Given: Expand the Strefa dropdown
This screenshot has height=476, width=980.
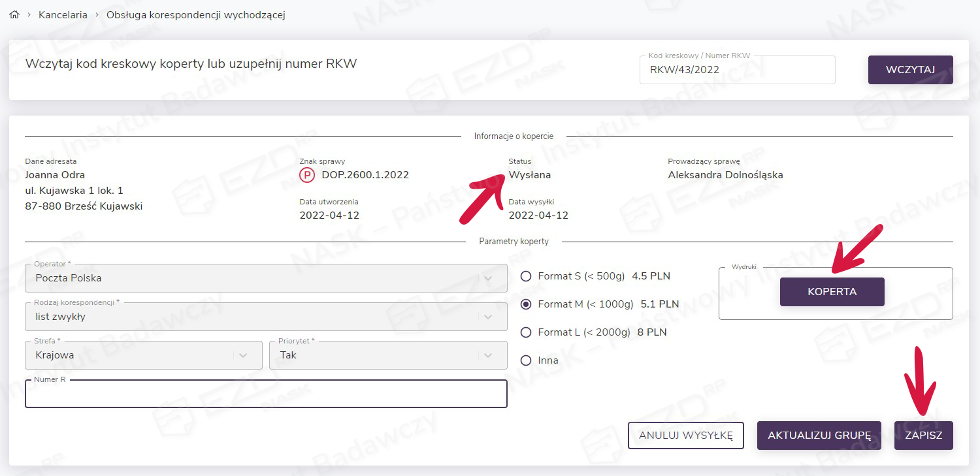Looking at the screenshot, I should (143, 355).
